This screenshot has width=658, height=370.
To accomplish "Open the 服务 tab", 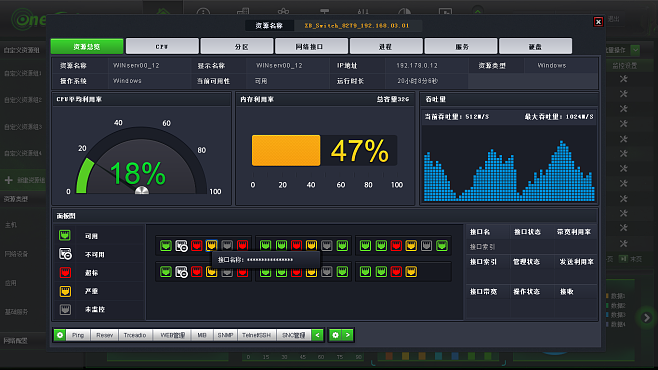I will [461, 46].
